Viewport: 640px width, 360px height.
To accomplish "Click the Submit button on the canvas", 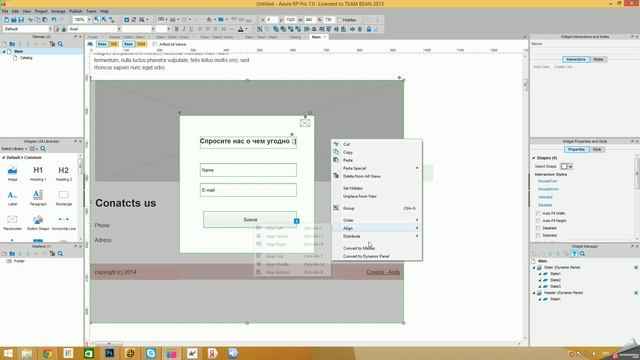I will [250, 220].
